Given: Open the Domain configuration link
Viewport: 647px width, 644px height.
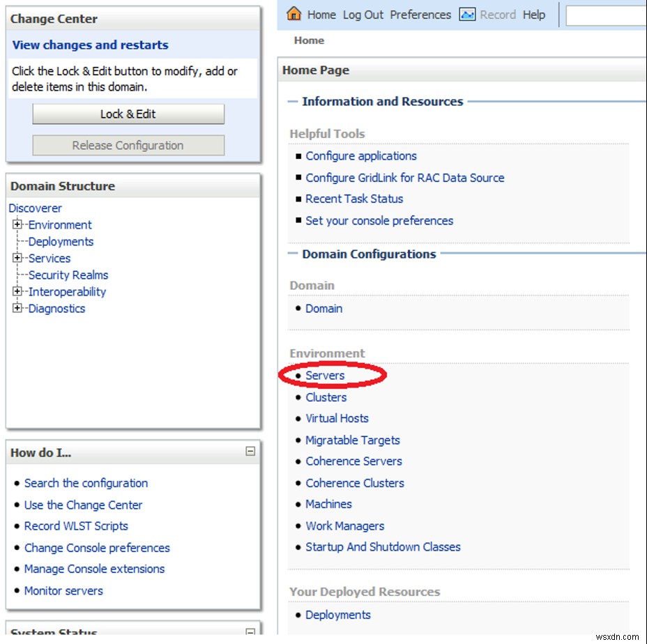Looking at the screenshot, I should click(324, 309).
